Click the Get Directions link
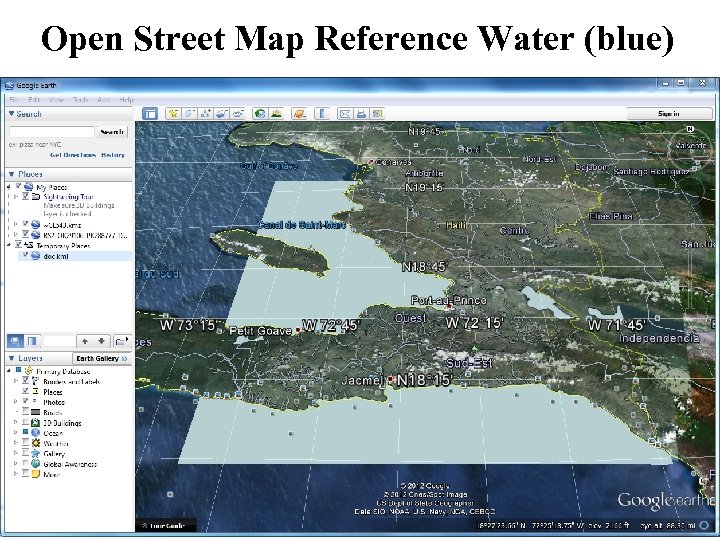This screenshot has height=540, width=720. tap(73, 155)
